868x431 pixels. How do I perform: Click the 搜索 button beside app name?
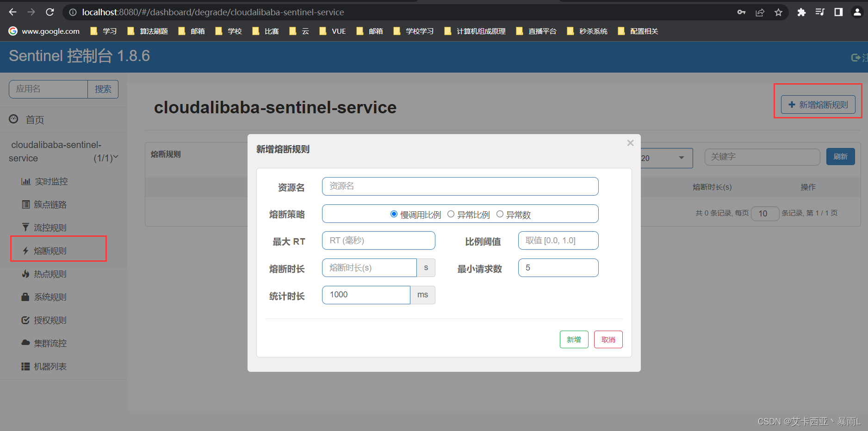point(103,89)
